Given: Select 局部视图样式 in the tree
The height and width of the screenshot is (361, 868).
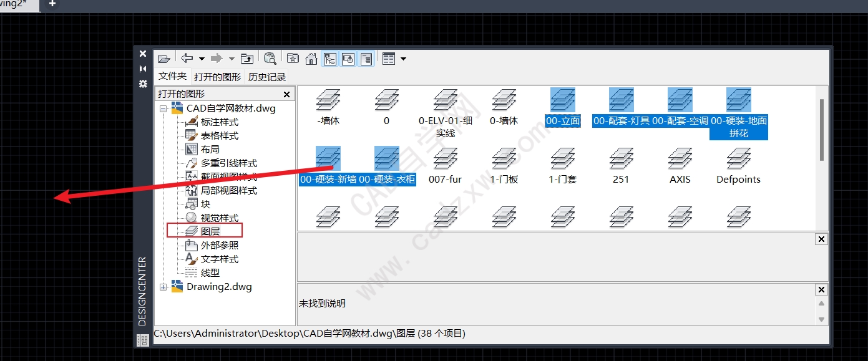Looking at the screenshot, I should coord(229,190).
